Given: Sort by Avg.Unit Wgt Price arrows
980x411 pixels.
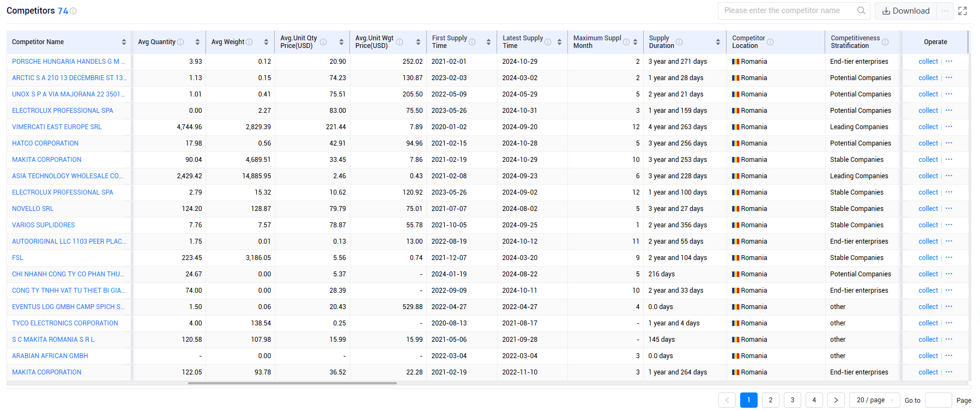Looking at the screenshot, I should coord(418,42).
